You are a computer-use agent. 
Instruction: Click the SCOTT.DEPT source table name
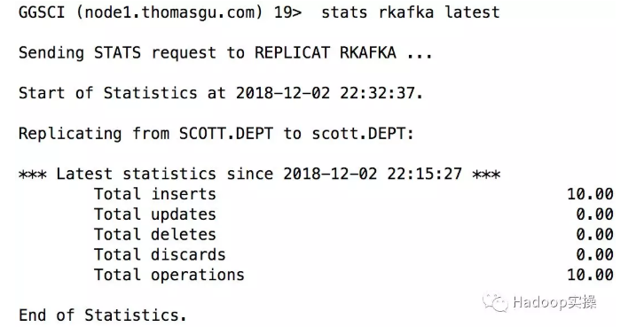[x=226, y=133]
